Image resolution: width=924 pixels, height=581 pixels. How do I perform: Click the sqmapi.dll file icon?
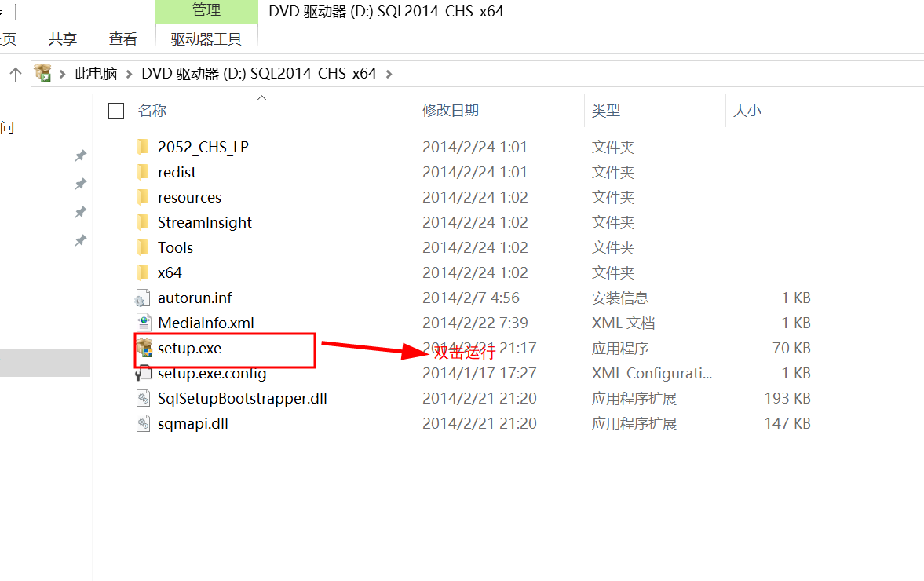click(143, 424)
